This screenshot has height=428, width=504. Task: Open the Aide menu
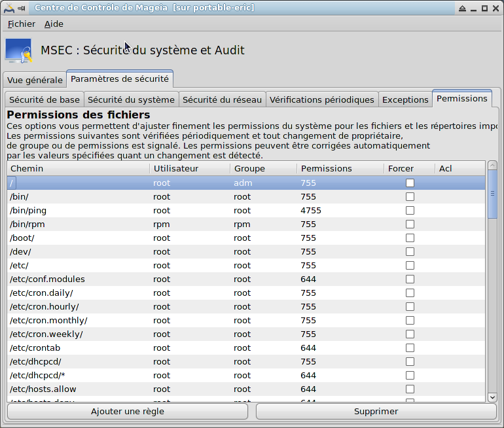tap(54, 24)
